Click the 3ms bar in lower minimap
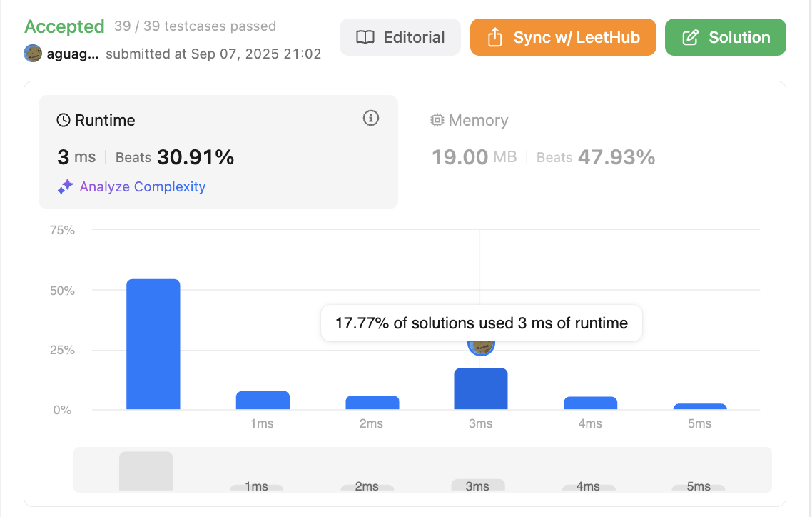 pos(478,485)
